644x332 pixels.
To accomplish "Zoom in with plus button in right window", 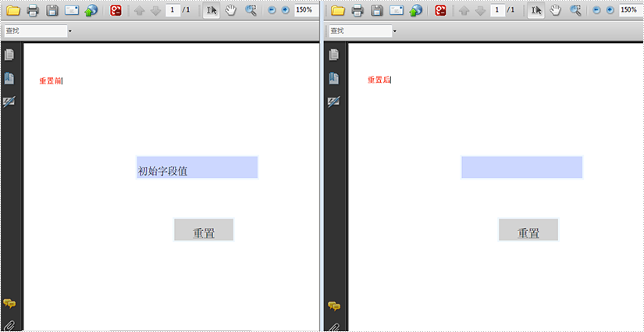I will (609, 10).
